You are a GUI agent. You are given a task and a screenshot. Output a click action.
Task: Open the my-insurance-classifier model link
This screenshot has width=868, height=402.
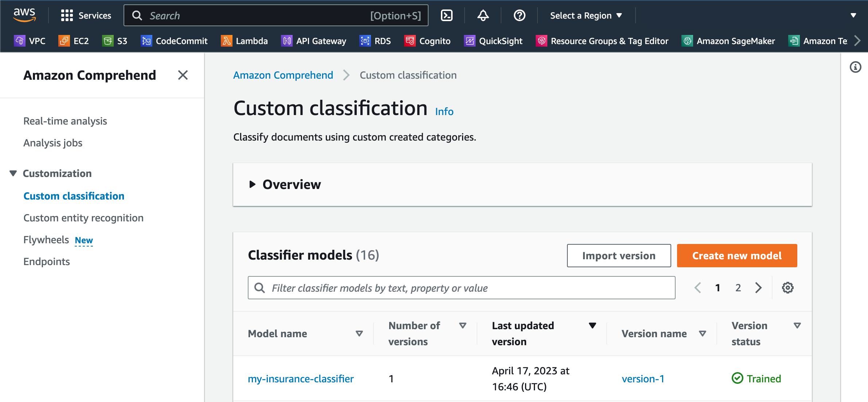pyautogui.click(x=301, y=379)
